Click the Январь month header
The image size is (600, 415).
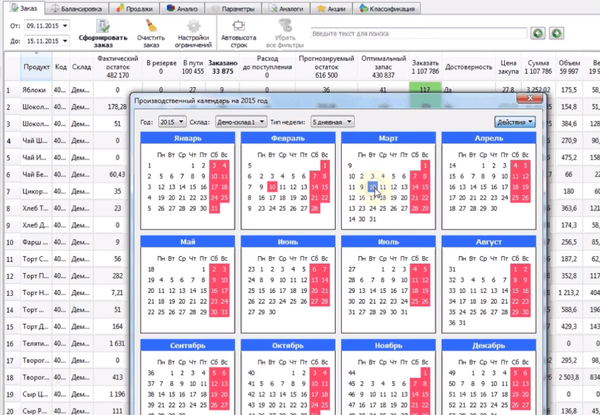point(188,138)
